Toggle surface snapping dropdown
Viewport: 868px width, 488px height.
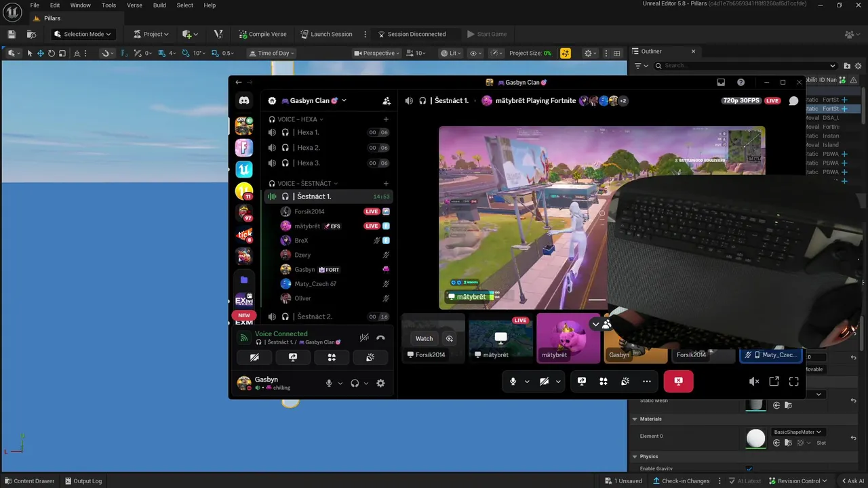[x=108, y=53]
